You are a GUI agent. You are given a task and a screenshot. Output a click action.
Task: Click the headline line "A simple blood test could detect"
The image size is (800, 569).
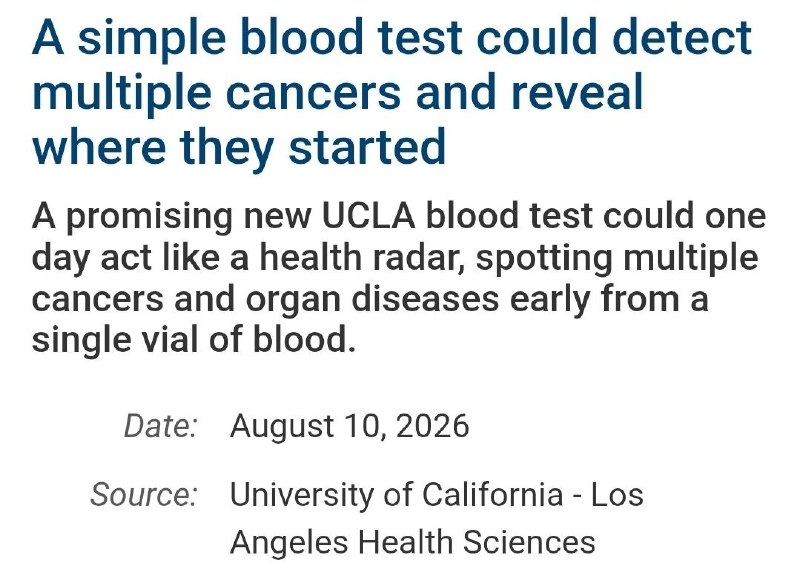pyautogui.click(x=392, y=39)
